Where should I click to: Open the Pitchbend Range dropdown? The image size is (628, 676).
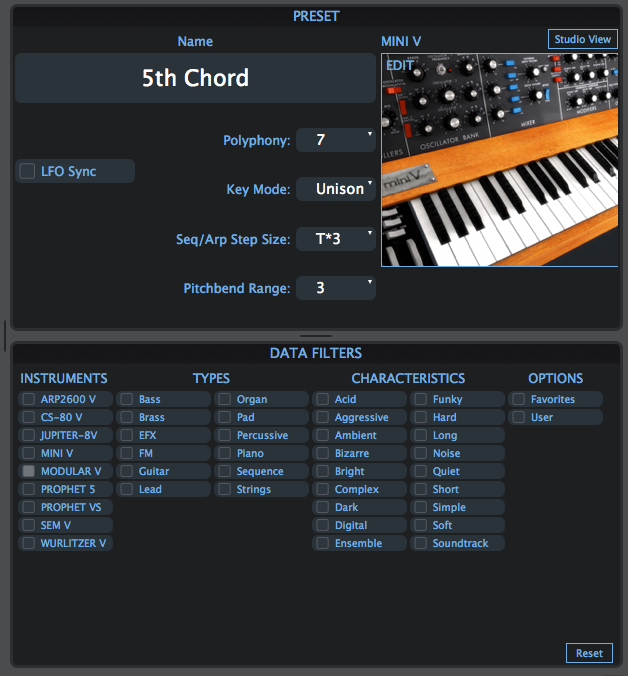pyautogui.click(x=336, y=288)
